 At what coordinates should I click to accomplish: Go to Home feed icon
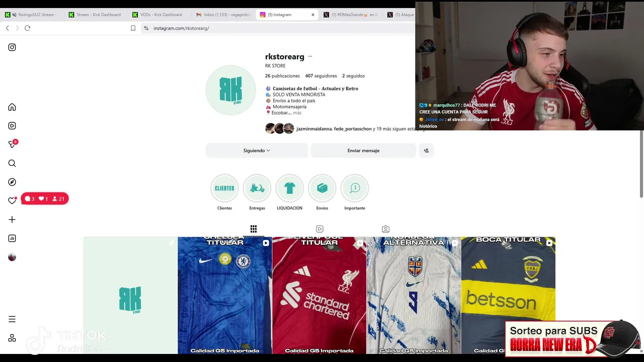tap(12, 107)
